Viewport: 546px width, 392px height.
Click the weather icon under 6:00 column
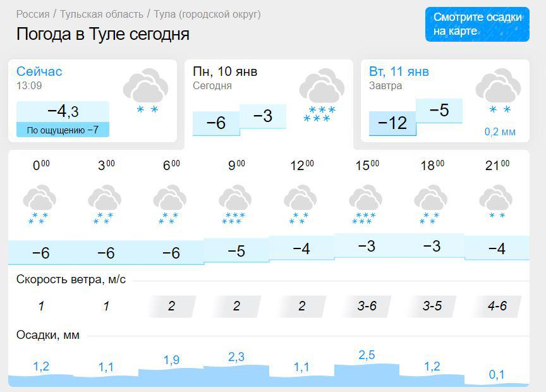tap(169, 205)
